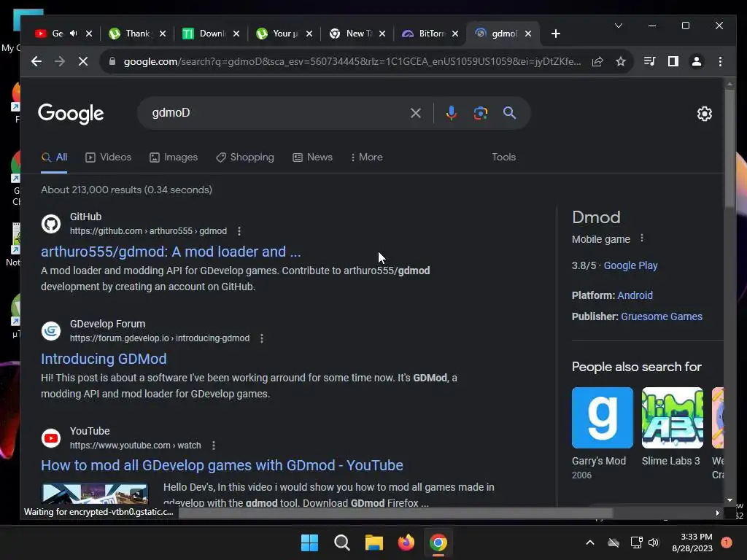
Task: Select the News search filter
Action: [312, 157]
